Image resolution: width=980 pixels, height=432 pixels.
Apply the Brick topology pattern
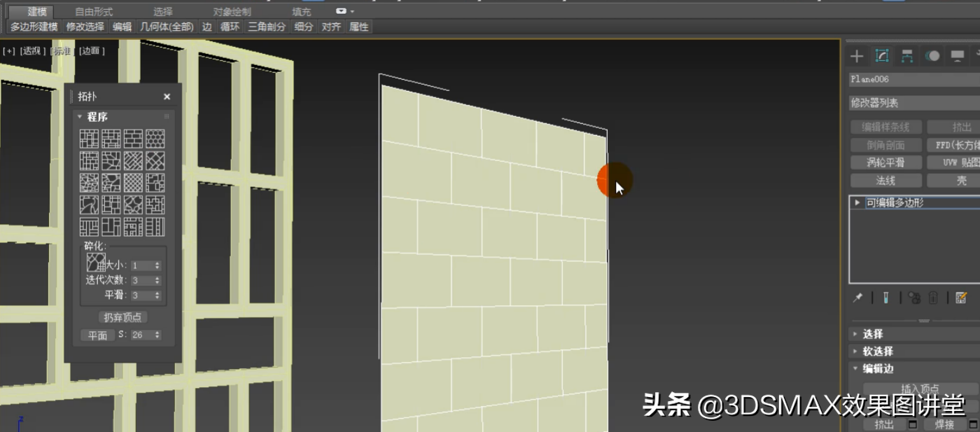(x=133, y=139)
